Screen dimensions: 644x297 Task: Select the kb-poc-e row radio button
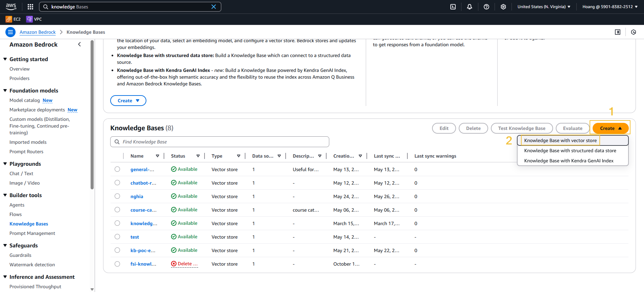pos(117,250)
